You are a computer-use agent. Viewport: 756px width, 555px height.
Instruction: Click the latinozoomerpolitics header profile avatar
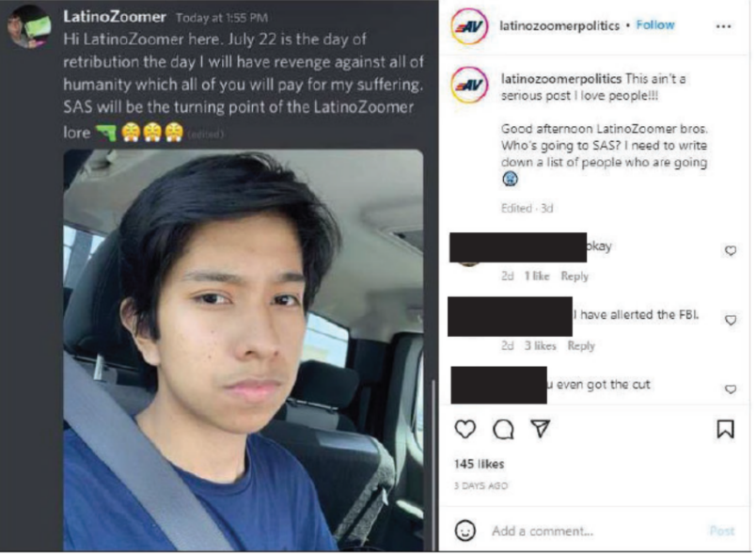pos(469,26)
